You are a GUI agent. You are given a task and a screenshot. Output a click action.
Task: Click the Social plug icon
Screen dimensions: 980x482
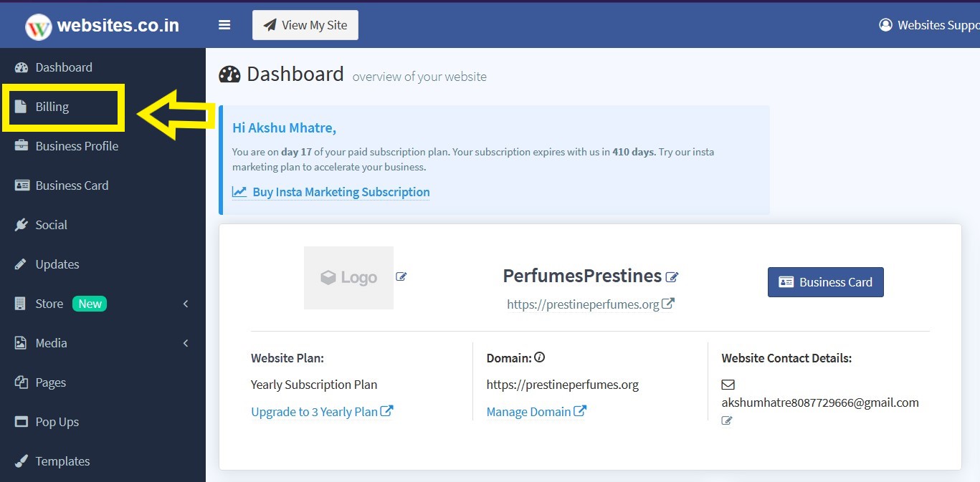(x=22, y=225)
